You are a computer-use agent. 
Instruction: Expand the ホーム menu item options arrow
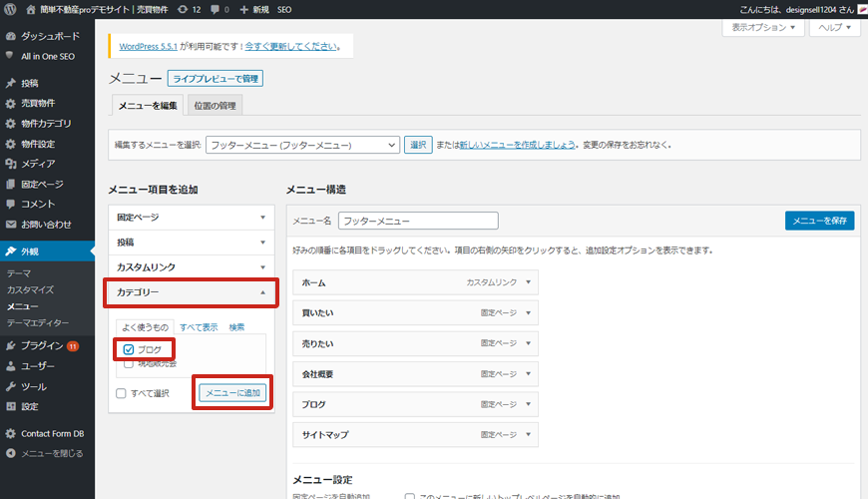(528, 282)
